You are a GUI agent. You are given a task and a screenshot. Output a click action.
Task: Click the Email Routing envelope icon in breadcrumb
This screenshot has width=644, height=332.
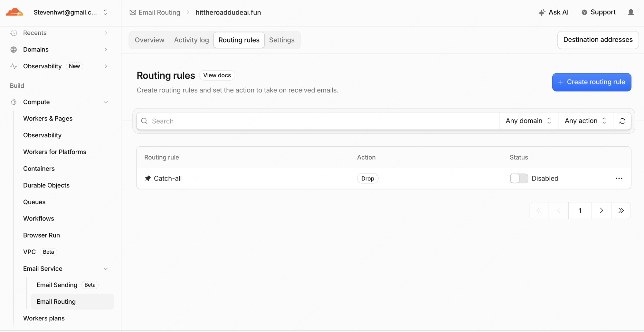point(133,12)
